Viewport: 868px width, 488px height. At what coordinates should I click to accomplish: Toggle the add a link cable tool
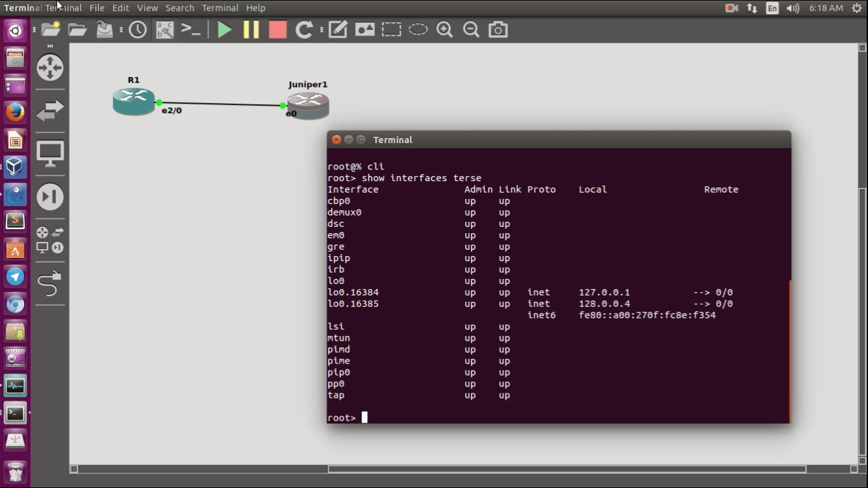(50, 283)
